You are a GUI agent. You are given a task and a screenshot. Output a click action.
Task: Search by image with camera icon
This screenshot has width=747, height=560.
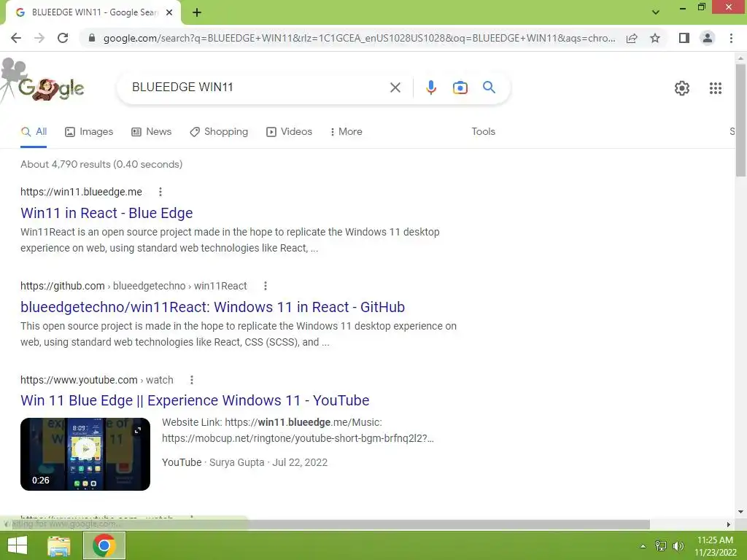[x=460, y=87]
